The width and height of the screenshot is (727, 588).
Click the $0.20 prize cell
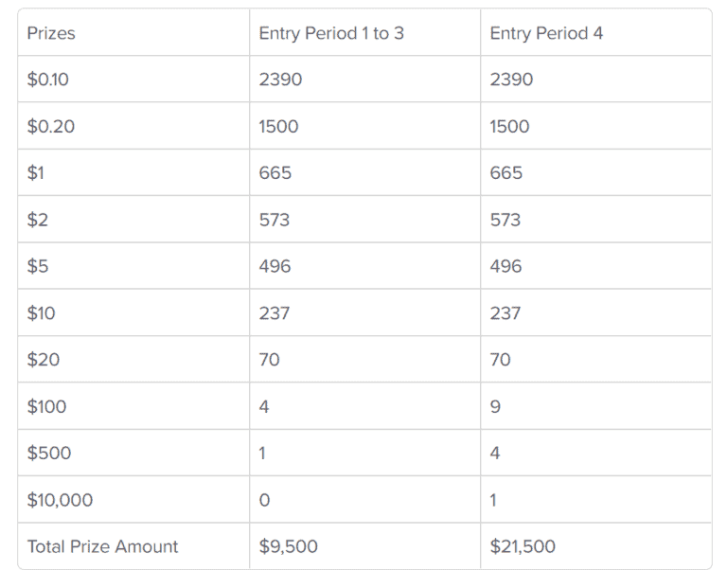tap(51, 126)
